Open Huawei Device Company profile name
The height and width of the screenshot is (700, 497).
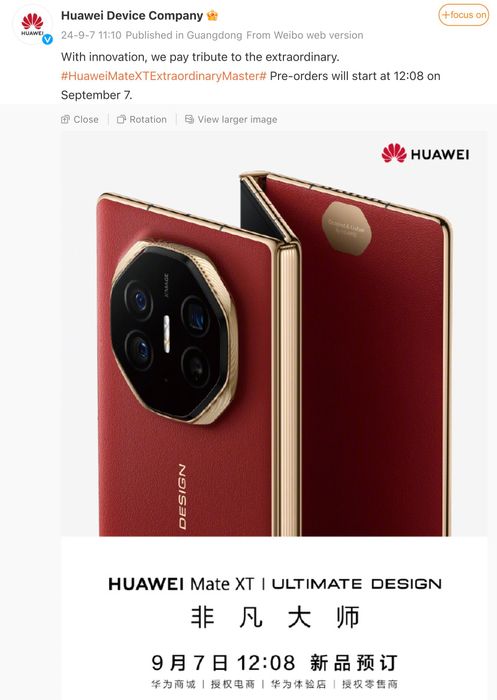[132, 16]
